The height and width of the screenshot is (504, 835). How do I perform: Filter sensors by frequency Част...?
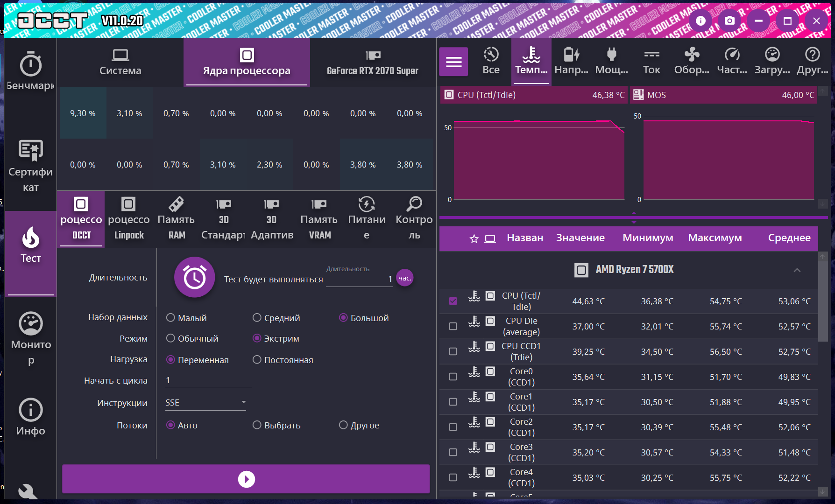[x=732, y=61]
